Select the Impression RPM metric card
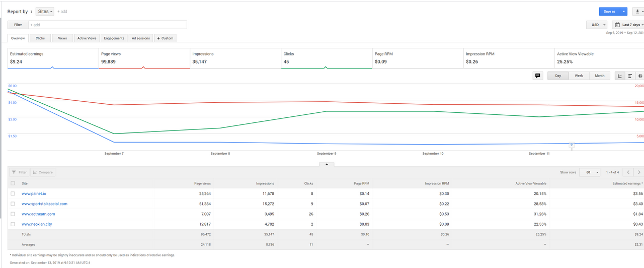 [x=509, y=58]
